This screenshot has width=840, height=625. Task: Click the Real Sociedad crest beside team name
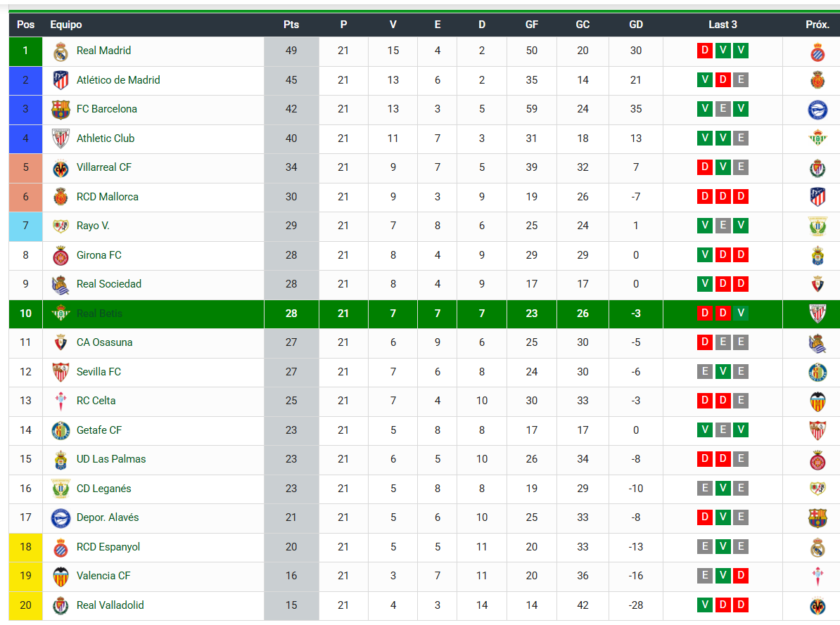pos(61,285)
